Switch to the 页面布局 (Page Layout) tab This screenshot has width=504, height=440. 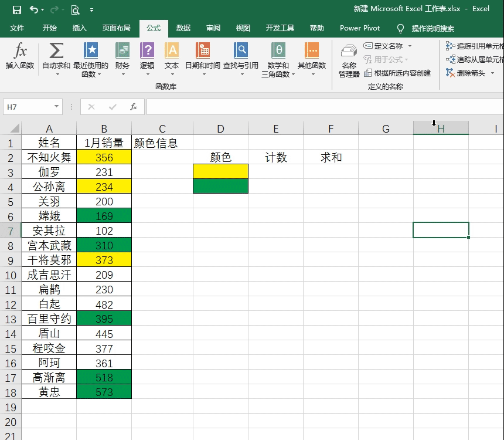click(x=117, y=28)
